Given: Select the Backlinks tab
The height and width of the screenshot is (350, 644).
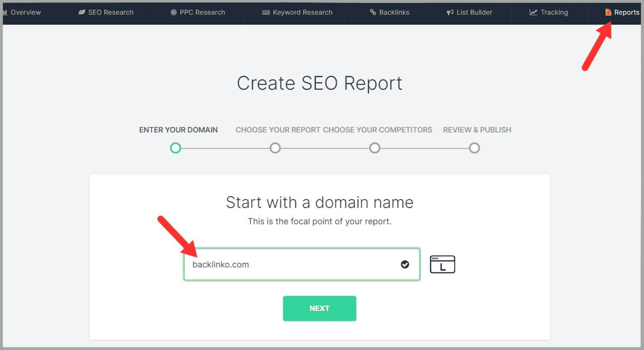Looking at the screenshot, I should (x=390, y=12).
